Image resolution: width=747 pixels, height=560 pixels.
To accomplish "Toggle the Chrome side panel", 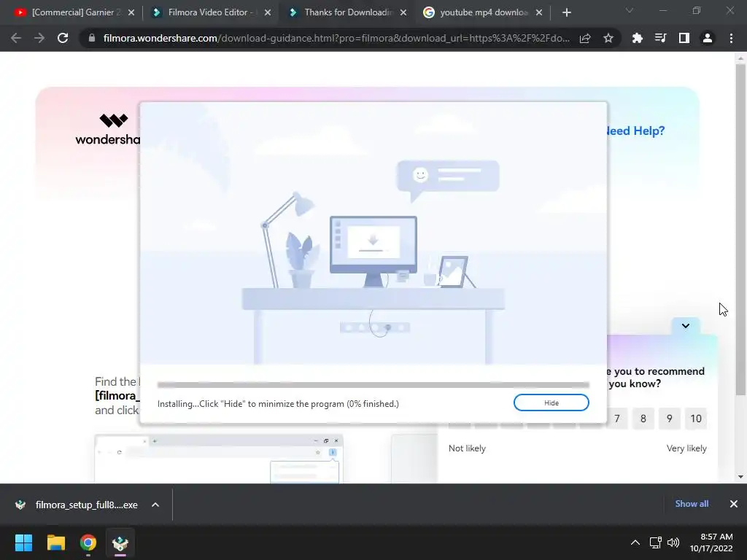I will 684,38.
